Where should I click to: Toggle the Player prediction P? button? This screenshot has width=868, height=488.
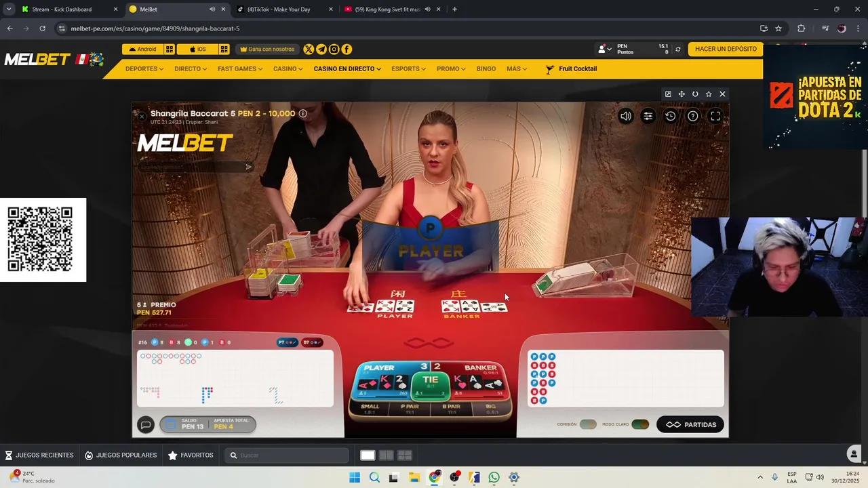(x=288, y=342)
